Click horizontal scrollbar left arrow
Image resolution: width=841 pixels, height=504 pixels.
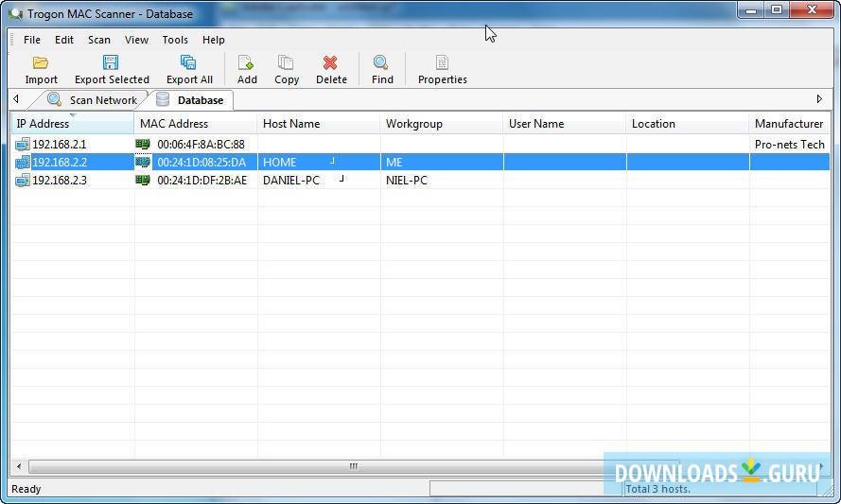19,466
